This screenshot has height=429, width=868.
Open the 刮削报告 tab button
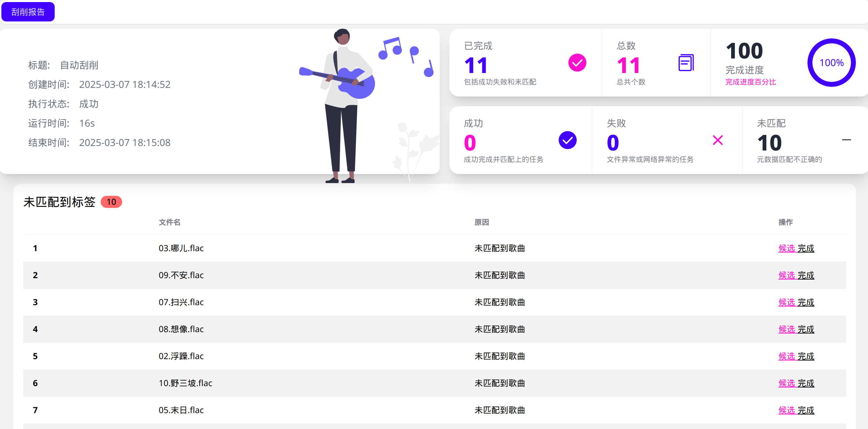point(28,12)
